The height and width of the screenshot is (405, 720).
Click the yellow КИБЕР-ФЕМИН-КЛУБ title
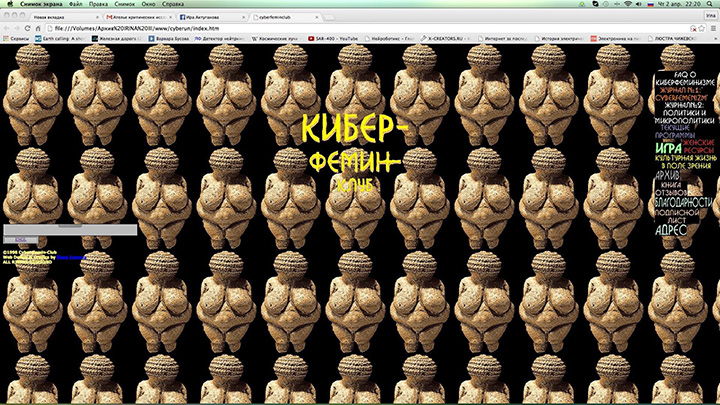pyautogui.click(x=354, y=152)
